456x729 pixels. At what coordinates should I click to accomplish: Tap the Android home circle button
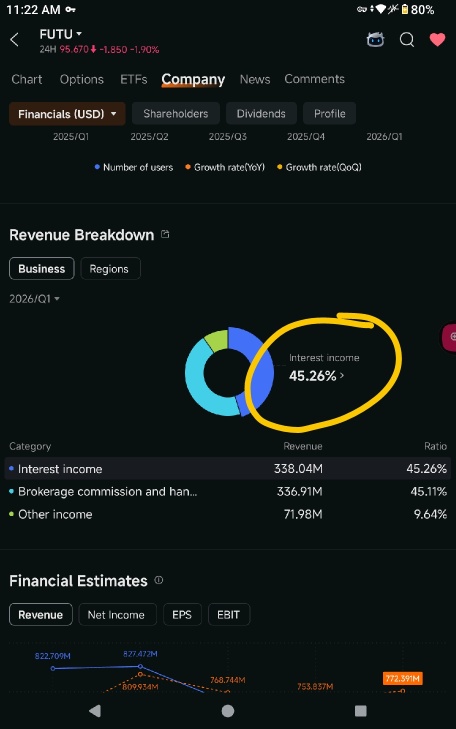[228, 710]
